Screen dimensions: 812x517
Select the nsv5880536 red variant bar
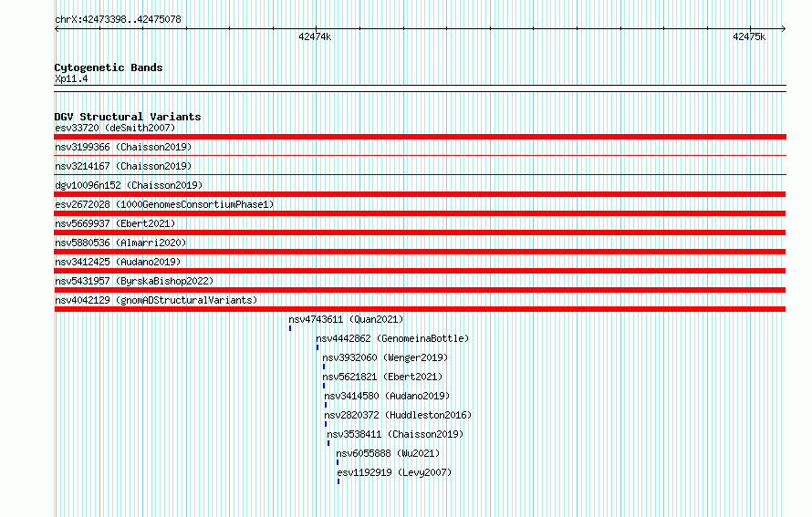420,252
